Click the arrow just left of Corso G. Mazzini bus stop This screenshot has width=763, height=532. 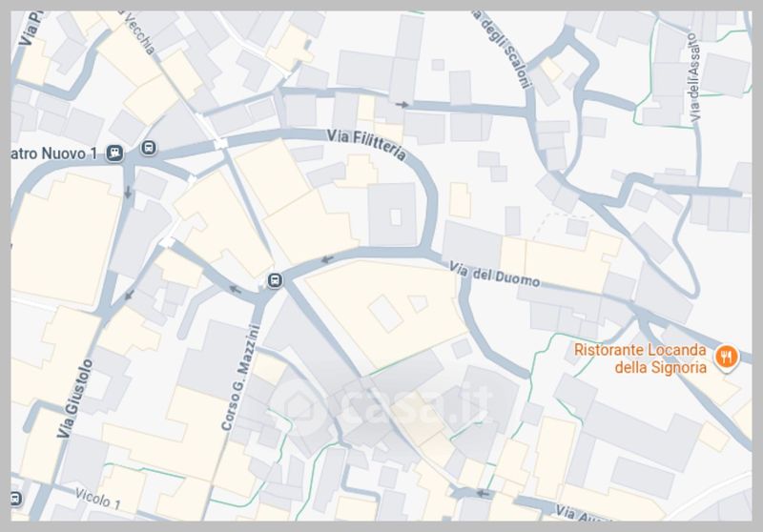point(235,291)
